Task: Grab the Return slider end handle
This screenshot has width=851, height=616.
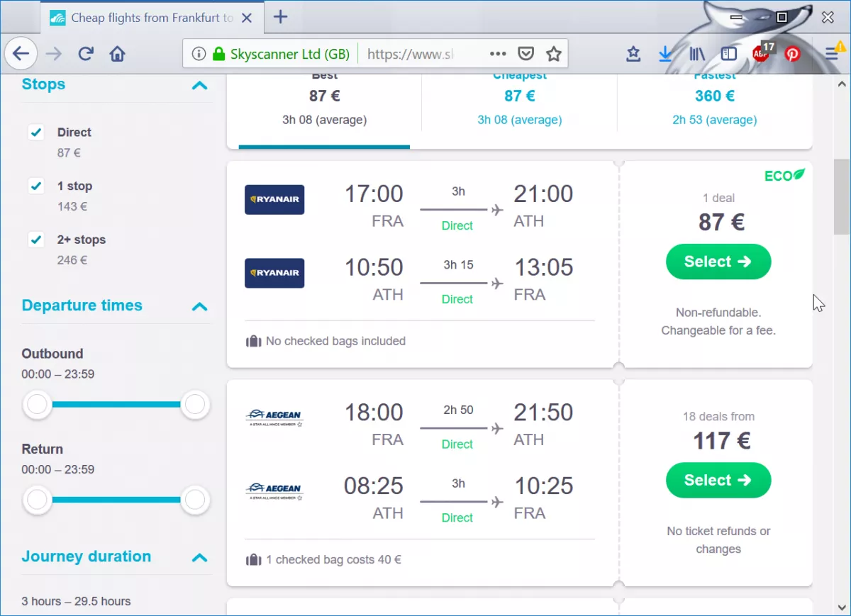Action: pyautogui.click(x=194, y=500)
